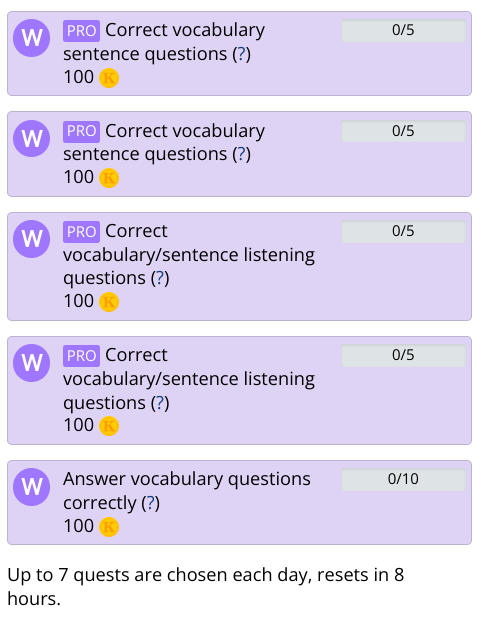Click the 0/5 progress bar in the first quest

coord(403,30)
